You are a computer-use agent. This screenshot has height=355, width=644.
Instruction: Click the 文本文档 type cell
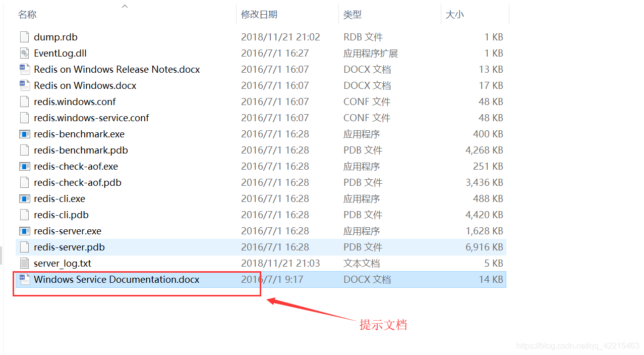(362, 263)
